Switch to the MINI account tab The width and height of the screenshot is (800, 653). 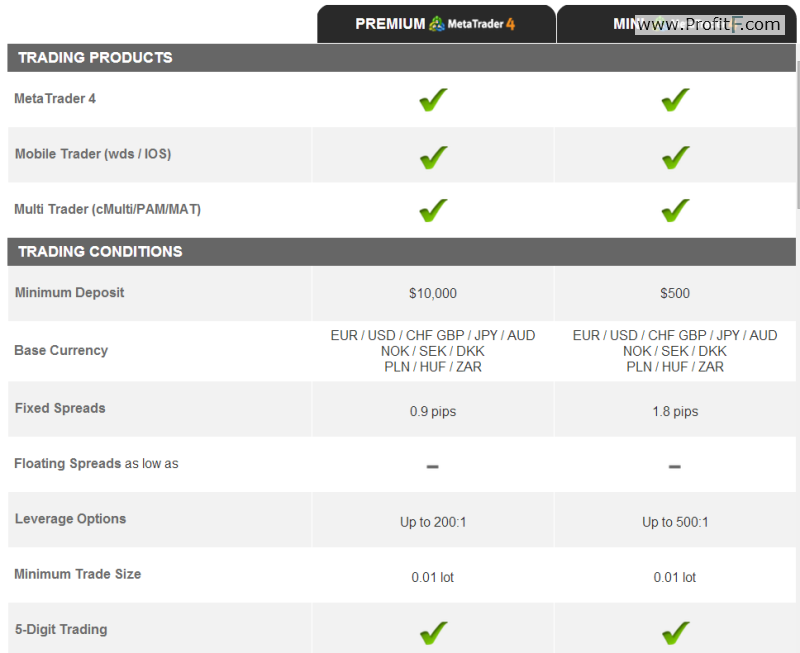(x=677, y=24)
